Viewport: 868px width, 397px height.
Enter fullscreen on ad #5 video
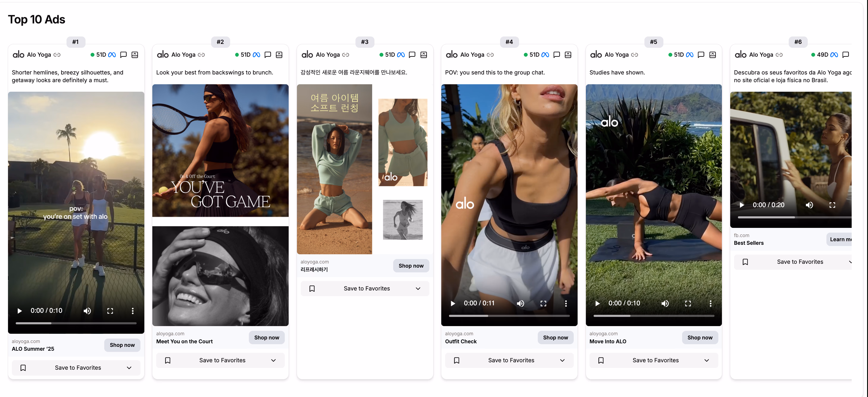pyautogui.click(x=688, y=304)
